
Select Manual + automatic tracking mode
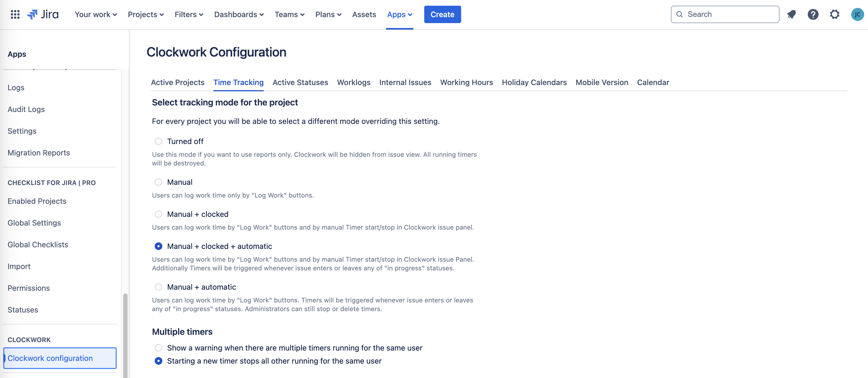[158, 287]
